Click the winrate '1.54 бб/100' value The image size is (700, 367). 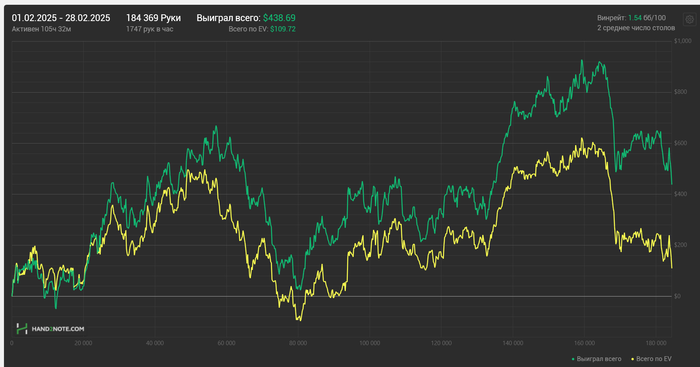pyautogui.click(x=646, y=18)
